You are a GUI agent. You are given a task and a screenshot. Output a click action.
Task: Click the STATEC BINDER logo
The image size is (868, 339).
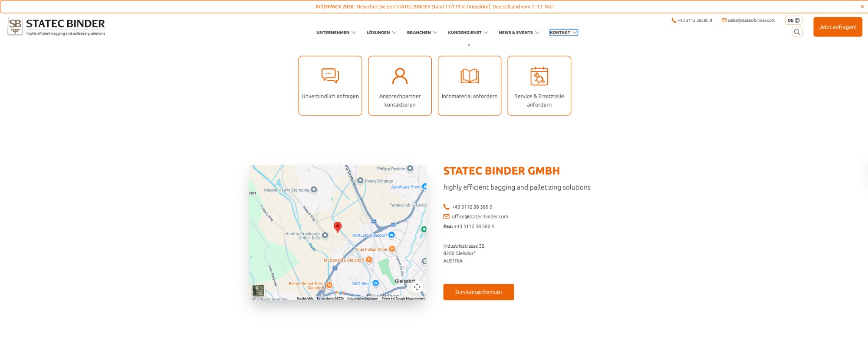pos(56,27)
